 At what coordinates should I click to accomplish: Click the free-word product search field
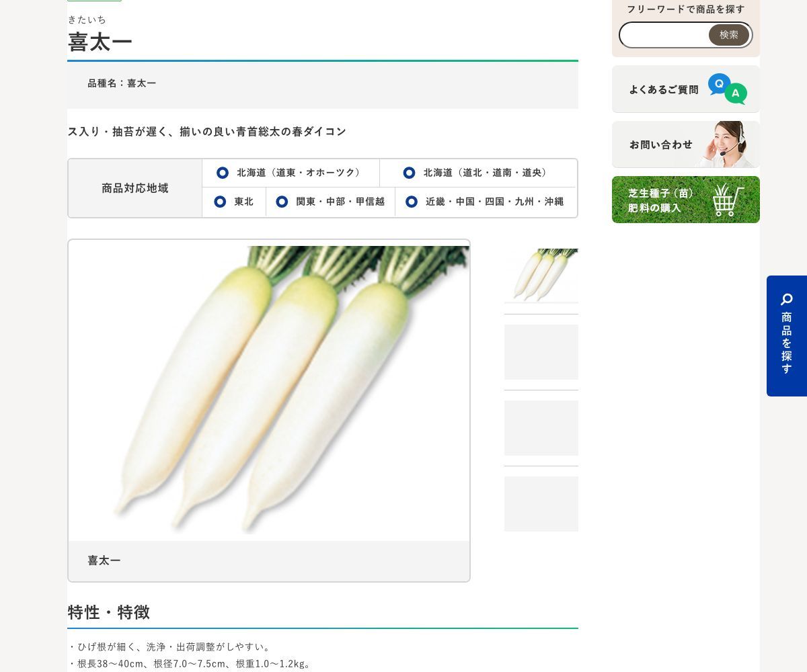(x=664, y=35)
